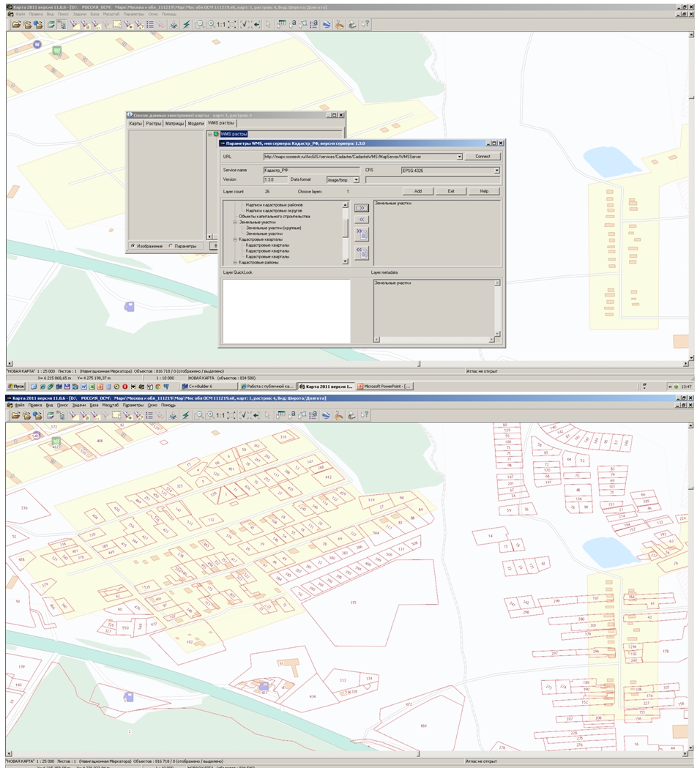Click add-all-layers icon with double right arrows
700x768 pixels.
(362, 235)
